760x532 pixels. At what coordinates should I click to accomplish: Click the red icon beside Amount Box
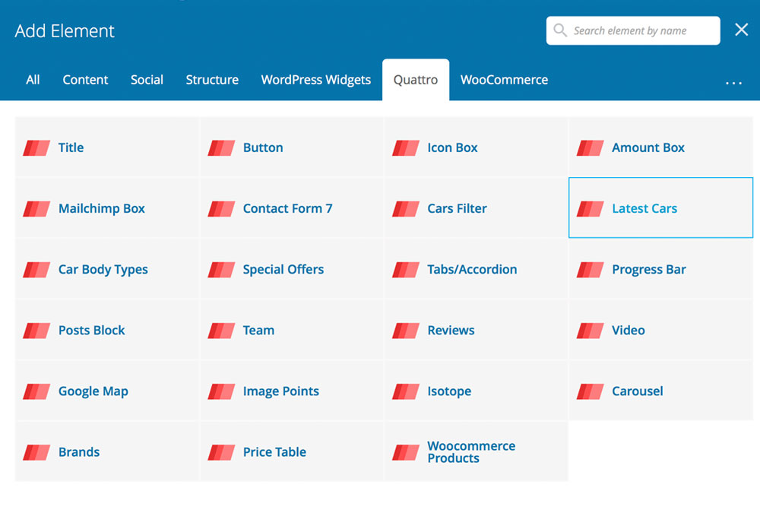tap(590, 147)
